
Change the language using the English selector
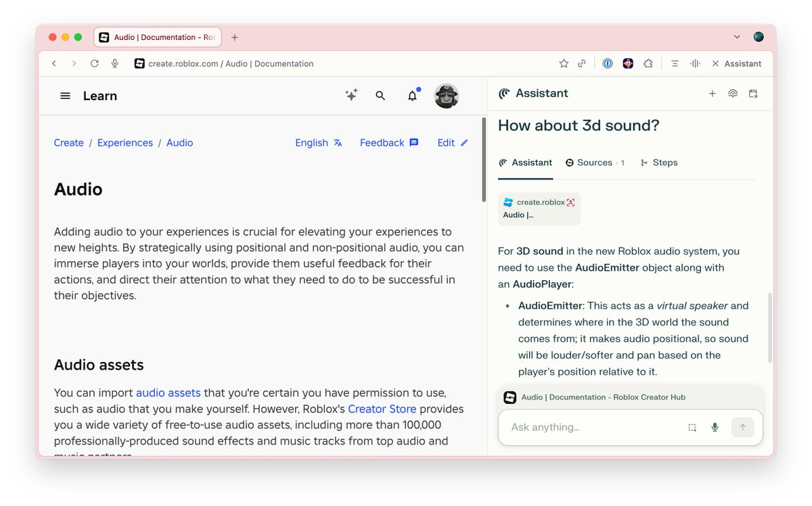coord(319,143)
